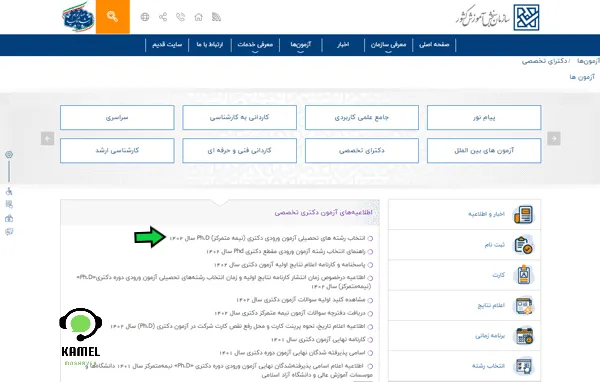The width and height of the screenshot is (600, 382).
Task: Click the icon for انتخاب رشته
Action: point(523,366)
